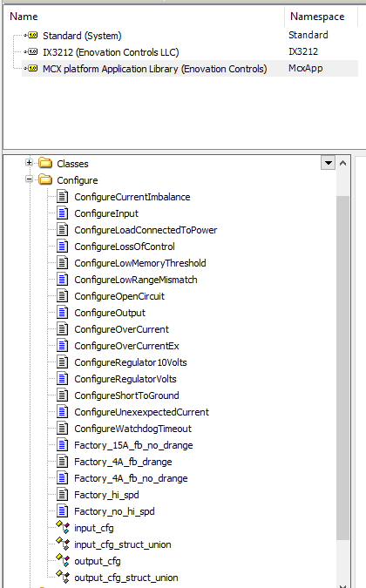Select ConfigureOverCurrentEx in the tree
Image resolution: width=366 pixels, height=588 pixels.
(126, 346)
